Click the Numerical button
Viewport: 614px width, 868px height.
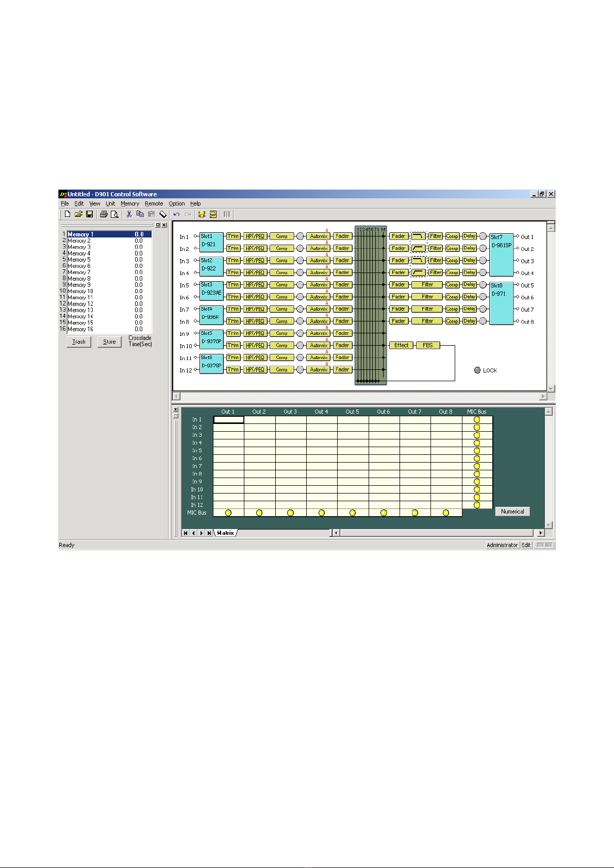point(512,512)
